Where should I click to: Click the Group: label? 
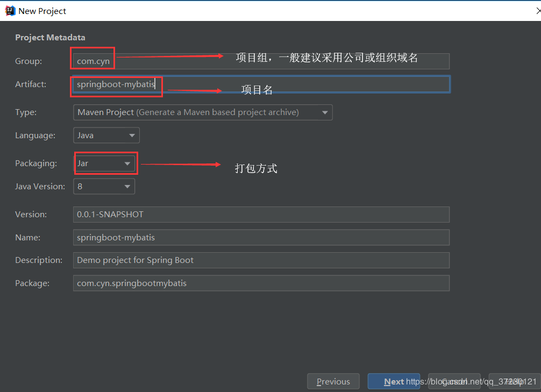(x=29, y=61)
